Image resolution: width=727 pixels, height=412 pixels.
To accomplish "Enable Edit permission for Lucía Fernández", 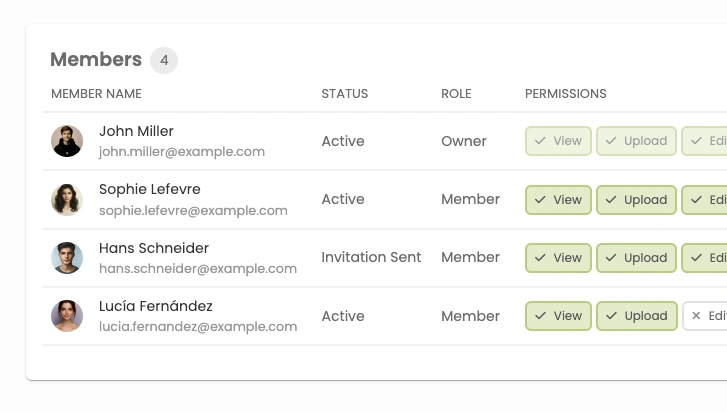I will click(707, 316).
